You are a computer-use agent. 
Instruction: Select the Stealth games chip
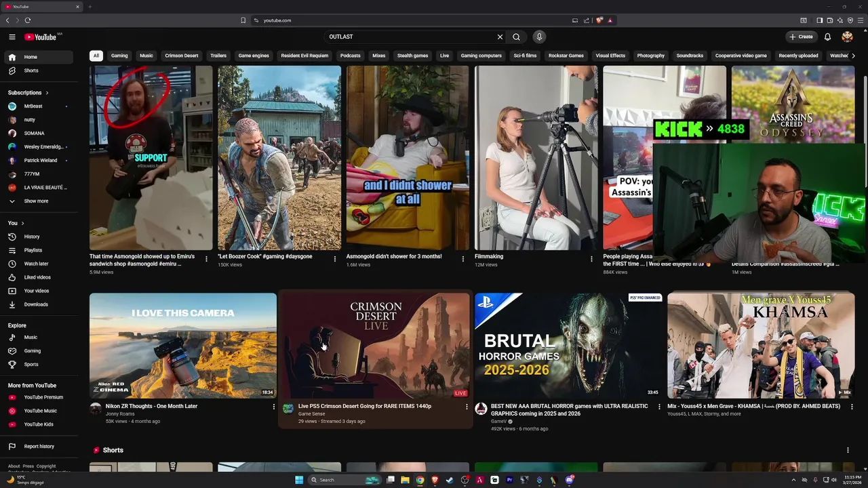[x=412, y=56]
